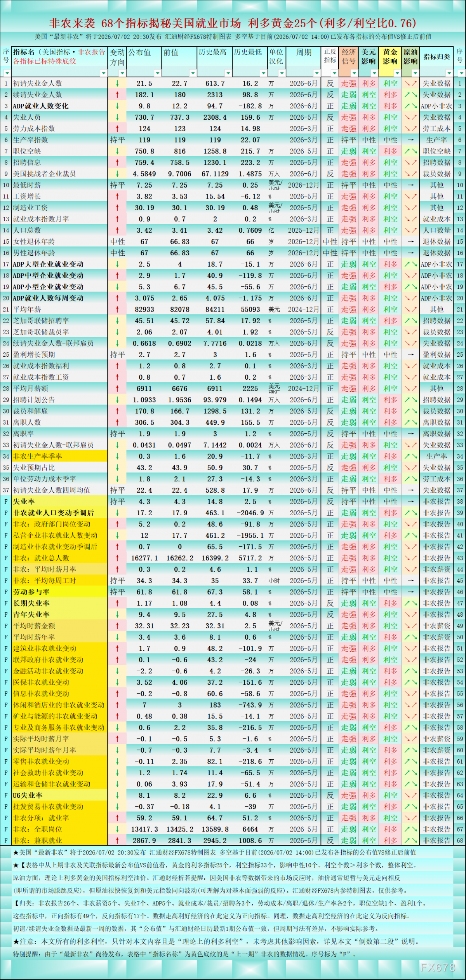Open the 单位汉化 column filter dropdown

(282, 73)
